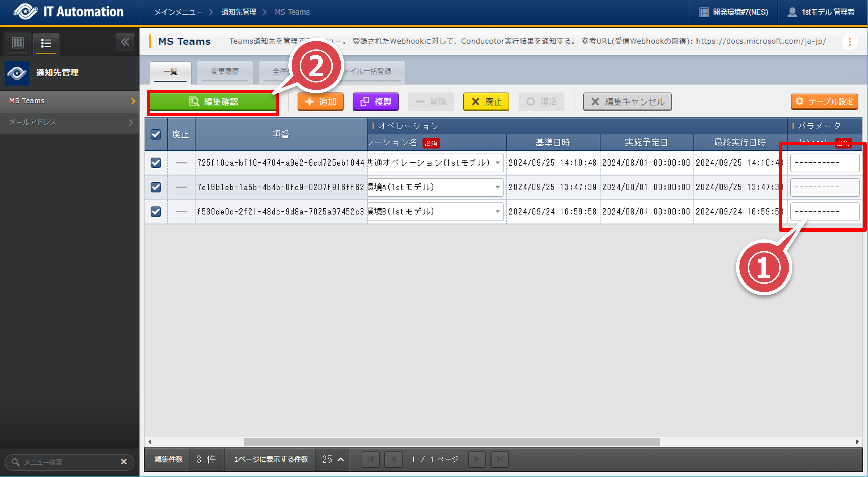This screenshot has width=868, height=477.
Task: Click the Webhook input field in first row
Action: [824, 163]
